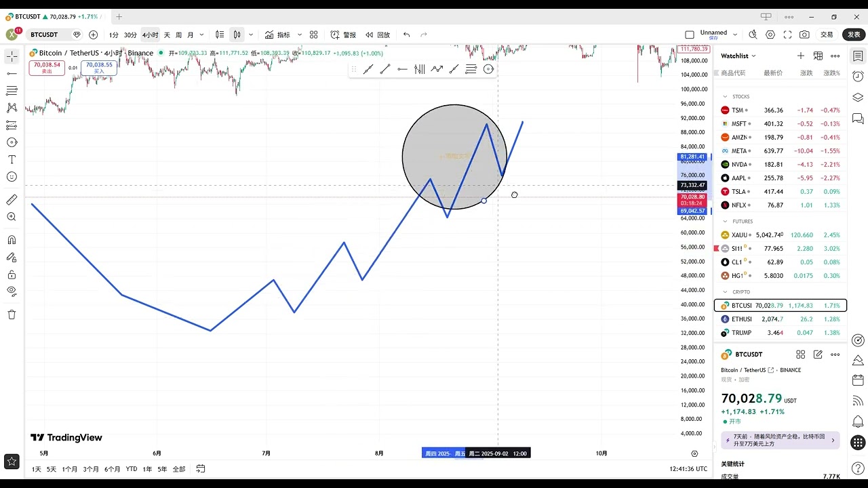
Task: Select the 1天 date range
Action: pos(37,469)
